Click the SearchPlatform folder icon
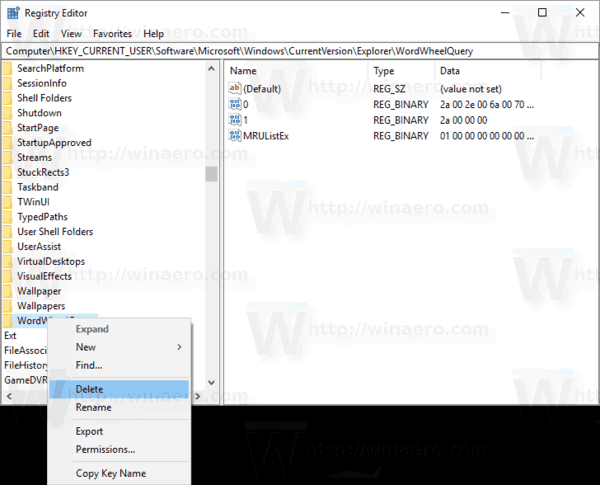600x485 pixels. pyautogui.click(x=8, y=69)
